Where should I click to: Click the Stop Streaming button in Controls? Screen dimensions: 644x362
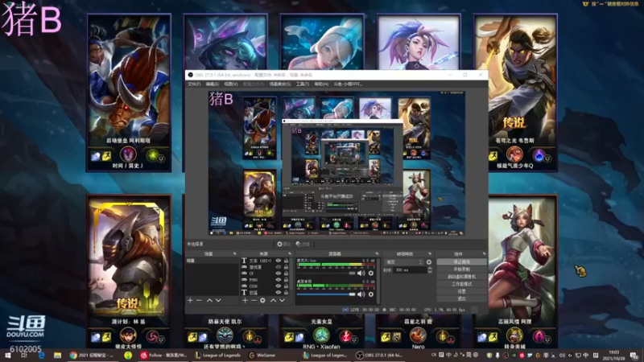(x=461, y=262)
